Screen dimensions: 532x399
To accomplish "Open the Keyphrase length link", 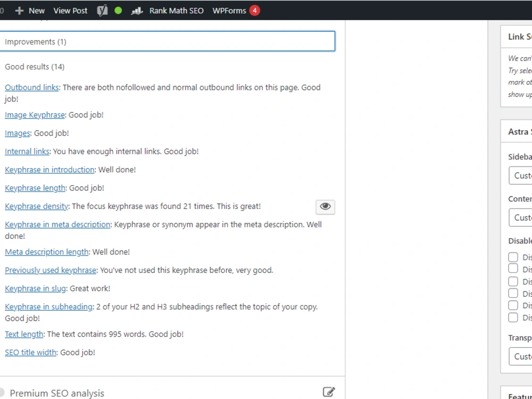I will coord(35,188).
